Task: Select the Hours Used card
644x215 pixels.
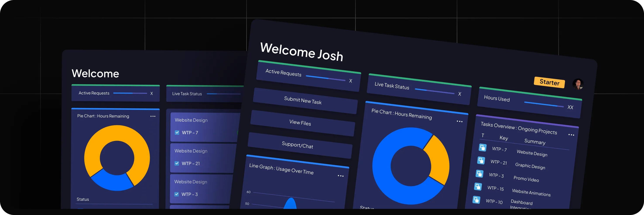Action: click(529, 103)
